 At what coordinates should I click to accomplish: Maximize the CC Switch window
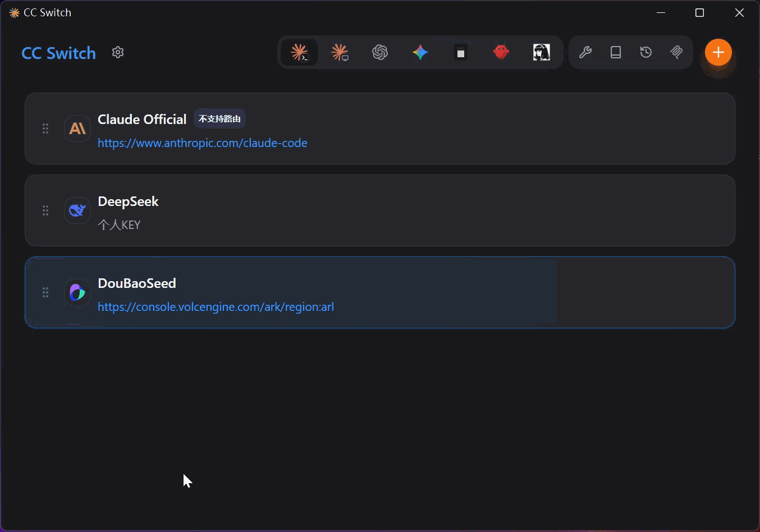click(699, 12)
